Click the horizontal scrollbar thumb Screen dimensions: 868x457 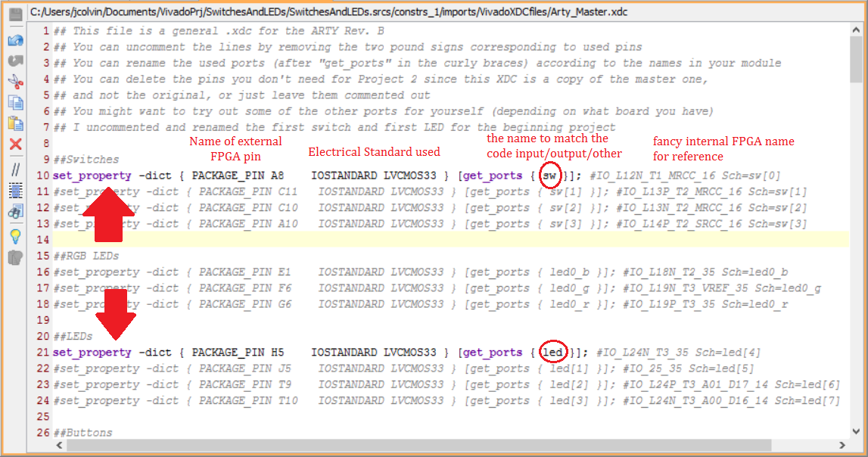point(419,445)
